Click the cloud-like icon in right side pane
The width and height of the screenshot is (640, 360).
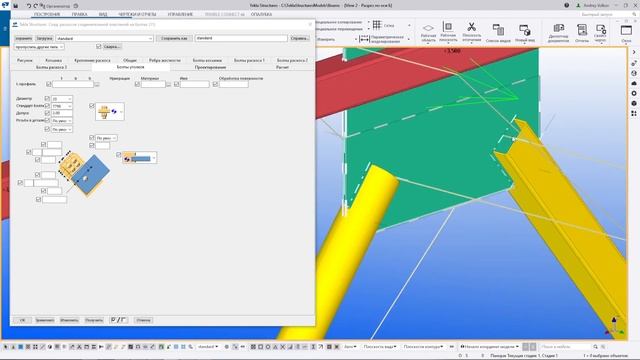[x=634, y=83]
